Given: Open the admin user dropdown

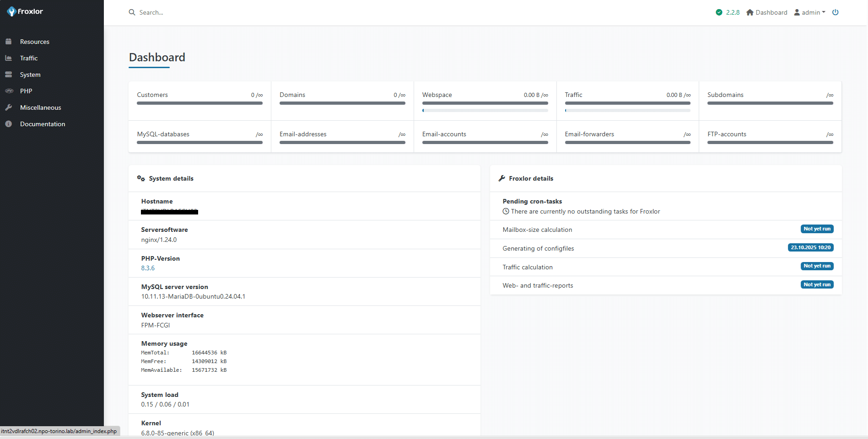Looking at the screenshot, I should coord(810,12).
